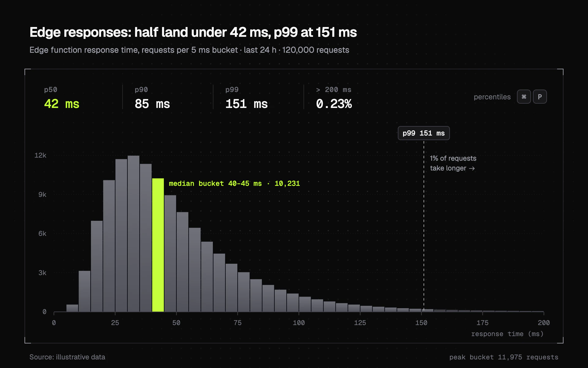The height and width of the screenshot is (368, 588).
Task: Click the '> 200 ms' stat label
Action: (334, 90)
